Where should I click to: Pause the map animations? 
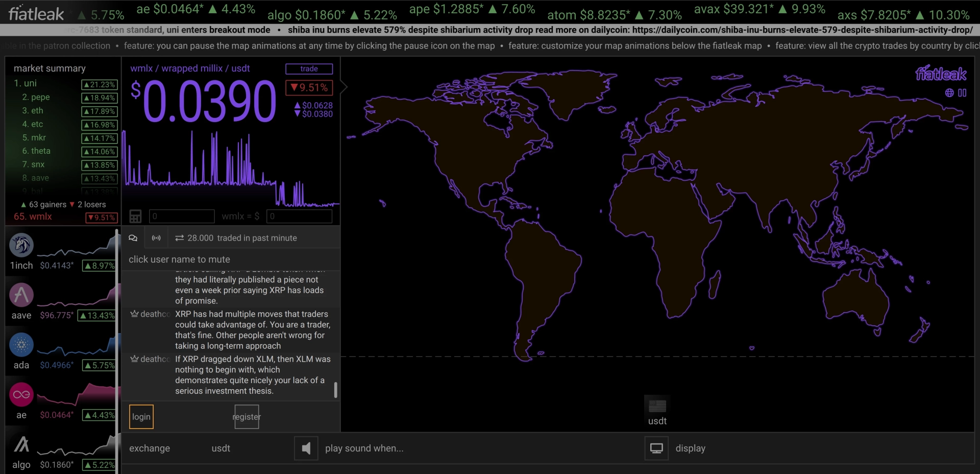pos(962,93)
